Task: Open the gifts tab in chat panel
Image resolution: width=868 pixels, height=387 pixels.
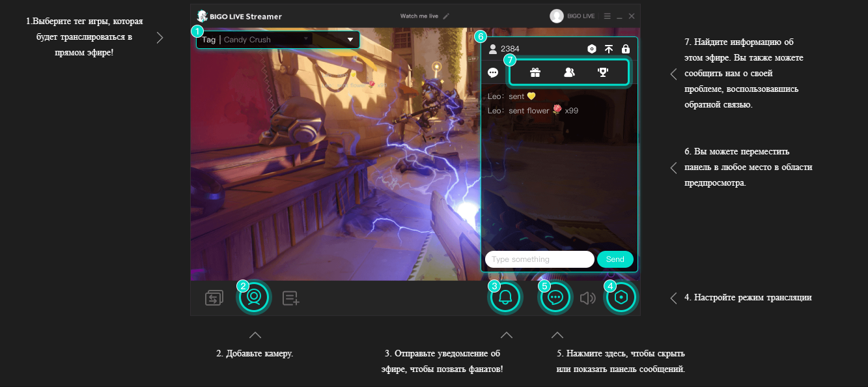Action: point(535,72)
